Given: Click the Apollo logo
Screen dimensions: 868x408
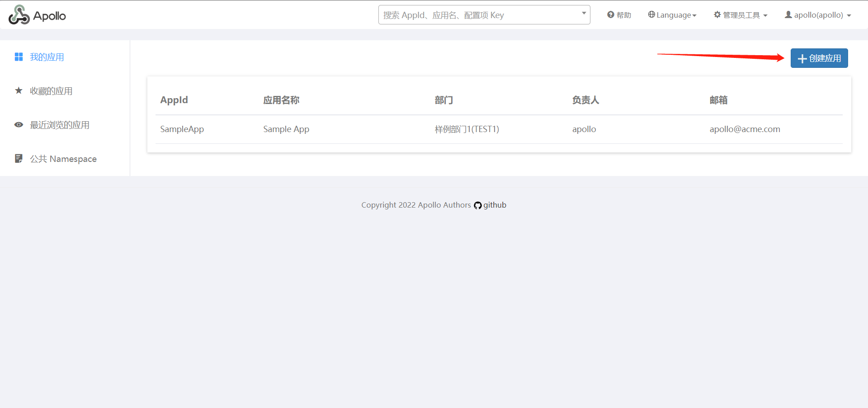Looking at the screenshot, I should click(37, 14).
